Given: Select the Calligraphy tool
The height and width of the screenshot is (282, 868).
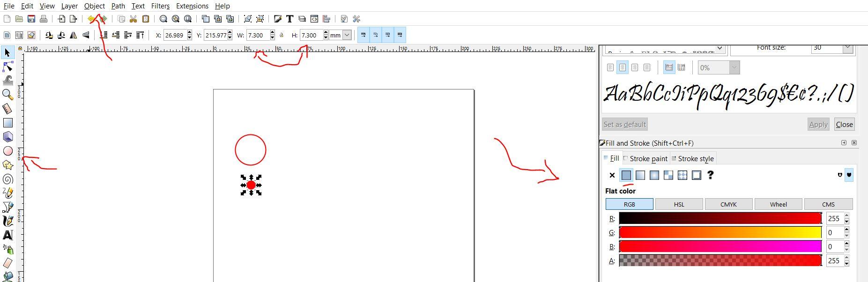Looking at the screenshot, I should 7,221.
